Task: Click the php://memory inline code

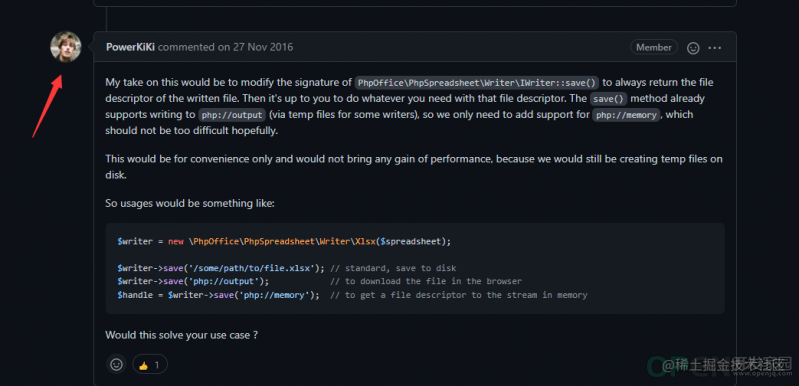Action: [626, 115]
